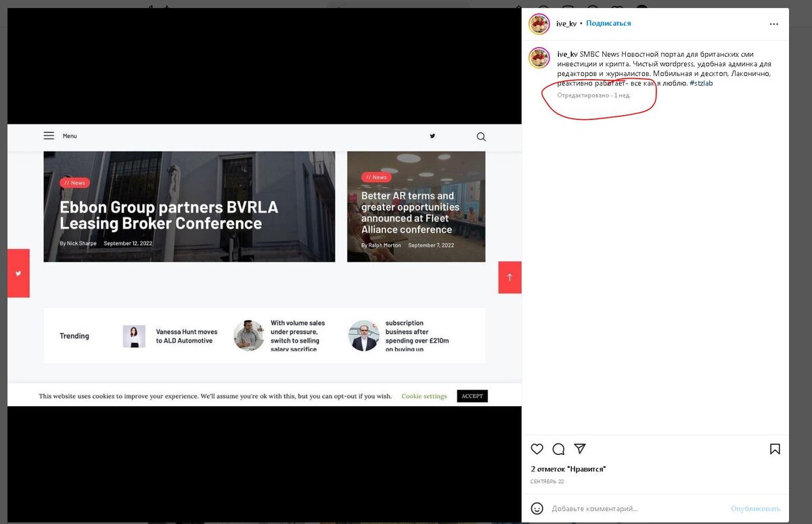
Task: Click News tag on Better AR terms article
Action: (376, 177)
